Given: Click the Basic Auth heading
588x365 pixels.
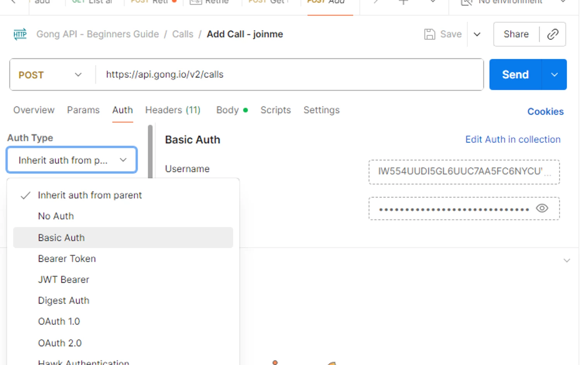Looking at the screenshot, I should click(x=193, y=139).
